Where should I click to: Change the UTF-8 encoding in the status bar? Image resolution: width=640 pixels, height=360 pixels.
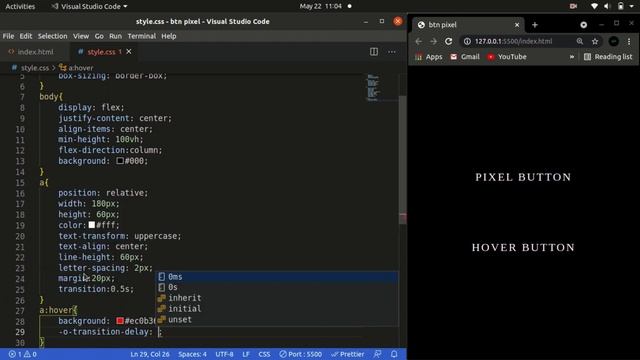tap(224, 354)
